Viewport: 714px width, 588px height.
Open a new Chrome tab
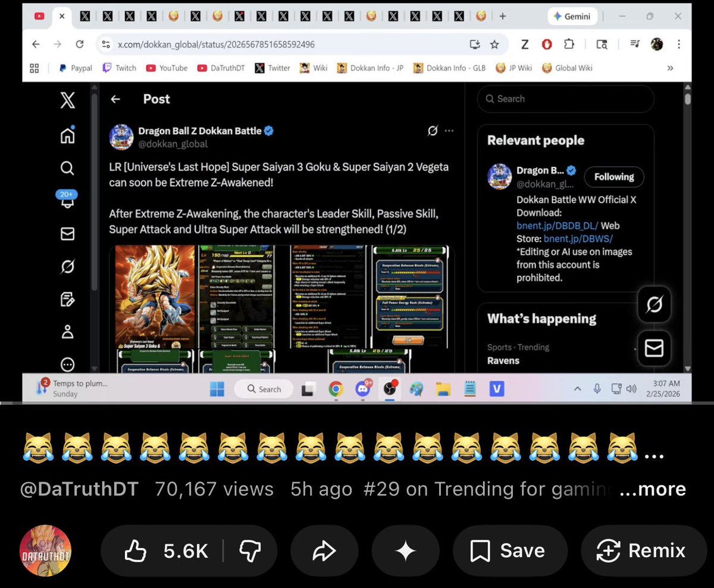click(502, 17)
